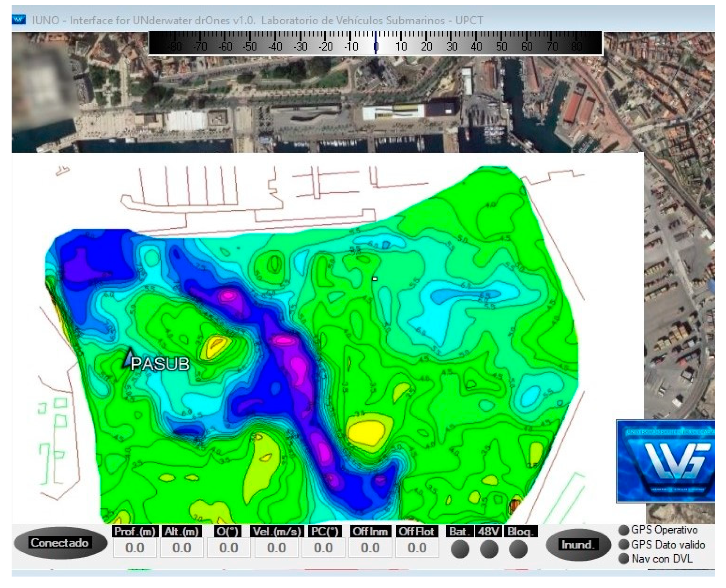The height and width of the screenshot is (588, 726).
Task: Click the small white waypoint square on map
Action: coord(374,279)
